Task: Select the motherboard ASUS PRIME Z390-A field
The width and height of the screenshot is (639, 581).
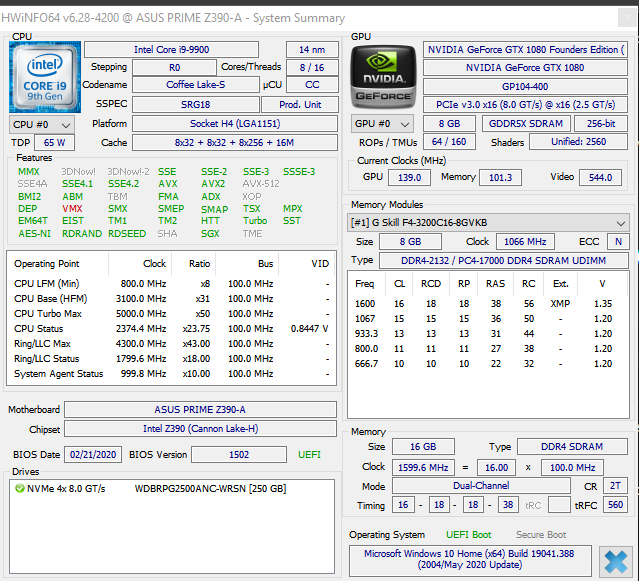Action: tap(201, 410)
